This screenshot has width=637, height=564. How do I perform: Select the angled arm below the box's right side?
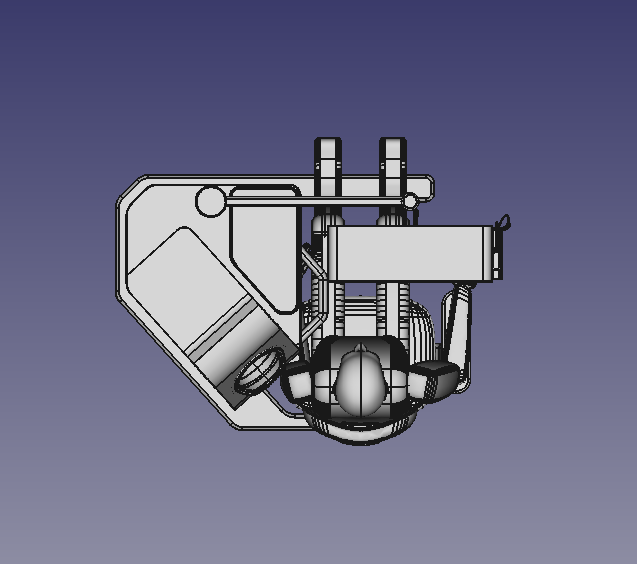click(460, 325)
